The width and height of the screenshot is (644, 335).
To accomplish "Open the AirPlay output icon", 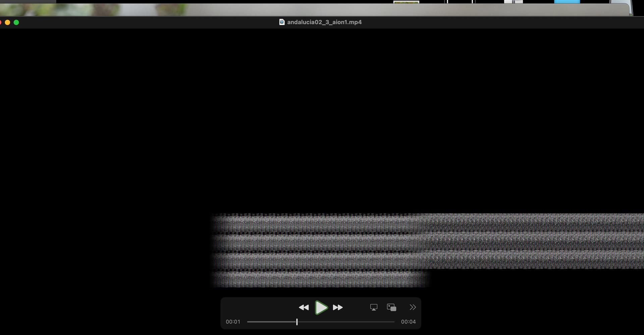I will click(374, 308).
